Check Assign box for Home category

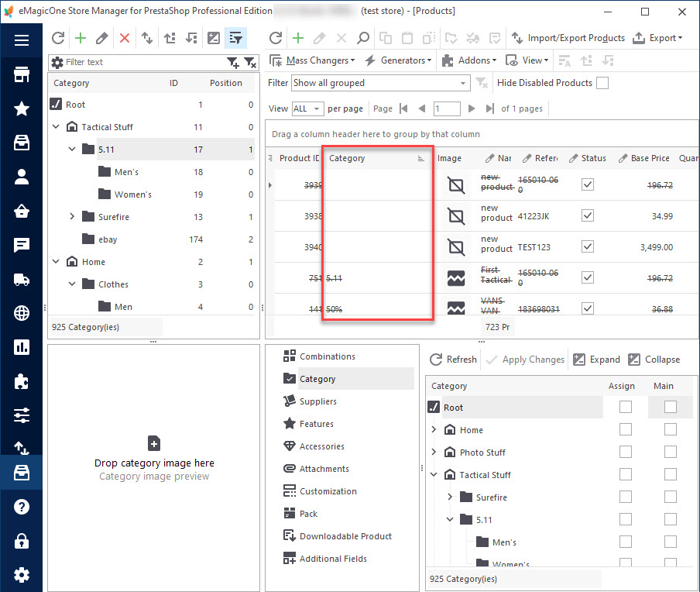pos(626,429)
